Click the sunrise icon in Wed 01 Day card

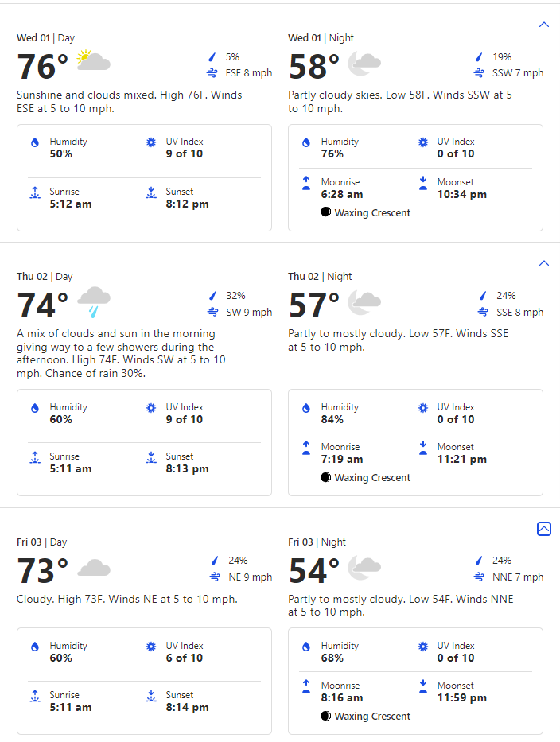pos(35,192)
